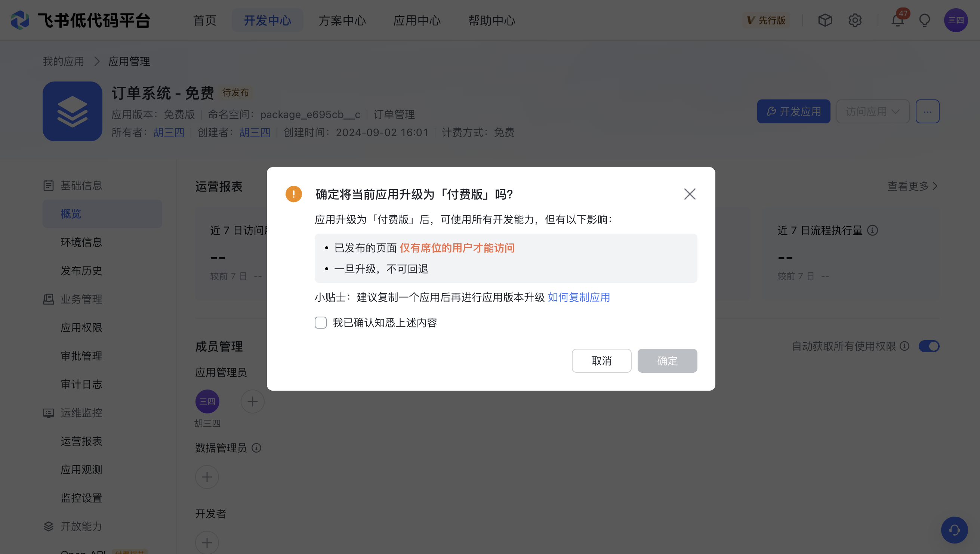Viewport: 980px width, 554px height.
Task: Click the 运维监控 section icon
Action: [48, 413]
